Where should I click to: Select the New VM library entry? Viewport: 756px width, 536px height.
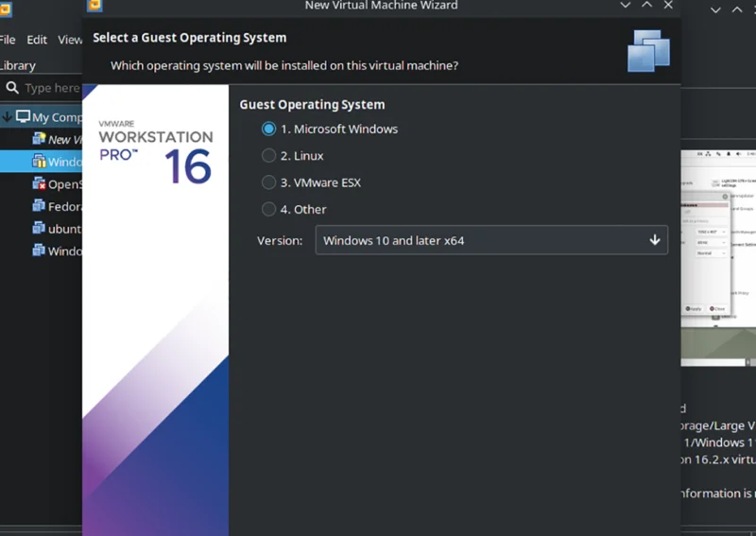coord(57,139)
